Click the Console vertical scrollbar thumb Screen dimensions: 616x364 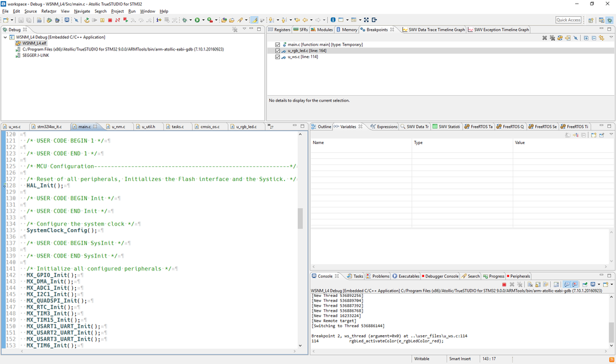pos(611,331)
